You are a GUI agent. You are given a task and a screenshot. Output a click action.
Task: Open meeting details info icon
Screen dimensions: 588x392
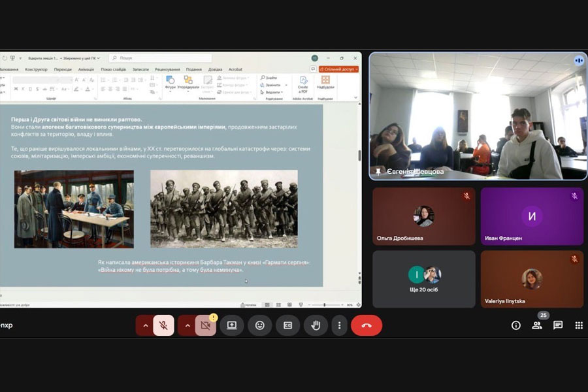pos(515,325)
